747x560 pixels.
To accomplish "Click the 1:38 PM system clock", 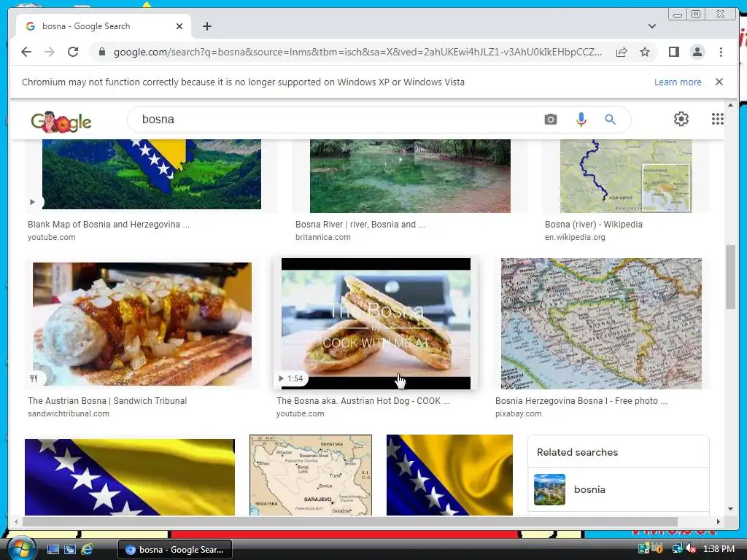I will click(719, 549).
